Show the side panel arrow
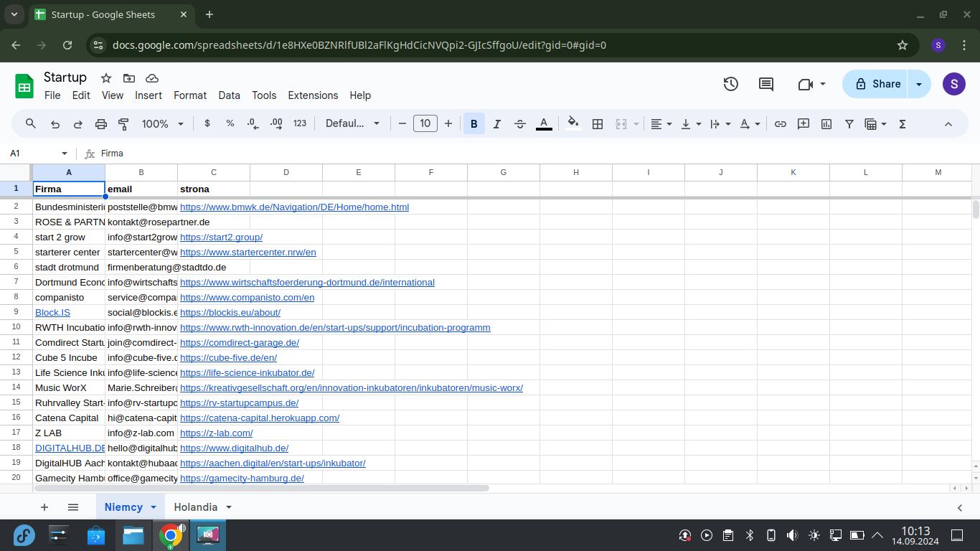The width and height of the screenshot is (980, 551). pos(960,508)
